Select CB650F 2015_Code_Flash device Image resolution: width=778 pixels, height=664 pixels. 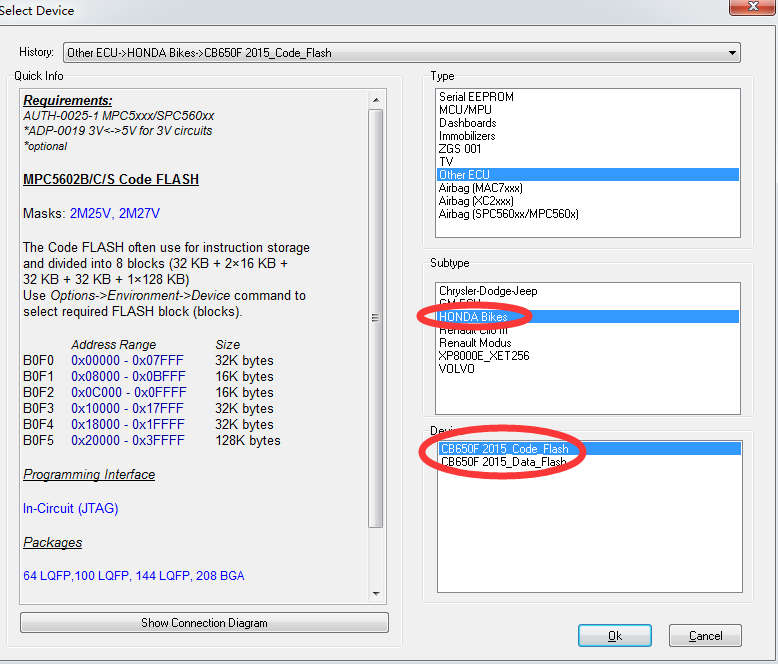point(504,449)
